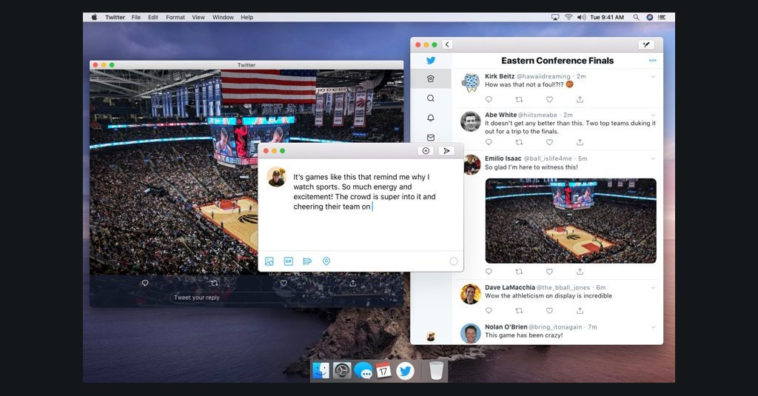The image size is (758, 396).
Task: Retweet Abe White's tweet
Action: pos(519,142)
